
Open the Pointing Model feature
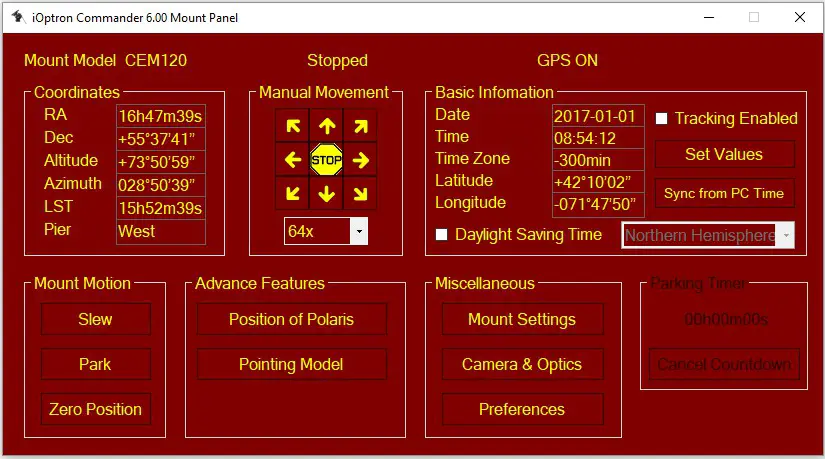[291, 364]
